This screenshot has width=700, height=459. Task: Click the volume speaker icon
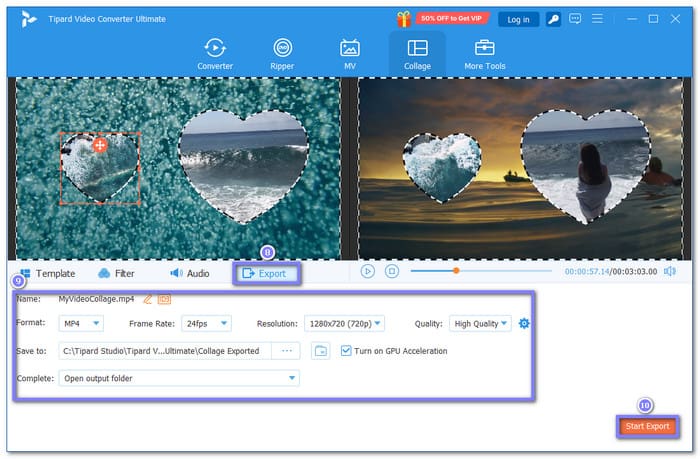click(669, 271)
